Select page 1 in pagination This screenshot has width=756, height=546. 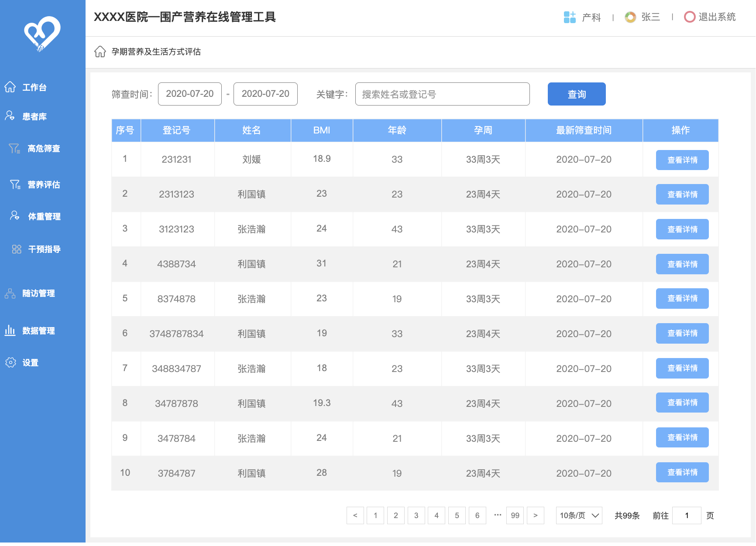[x=375, y=515]
